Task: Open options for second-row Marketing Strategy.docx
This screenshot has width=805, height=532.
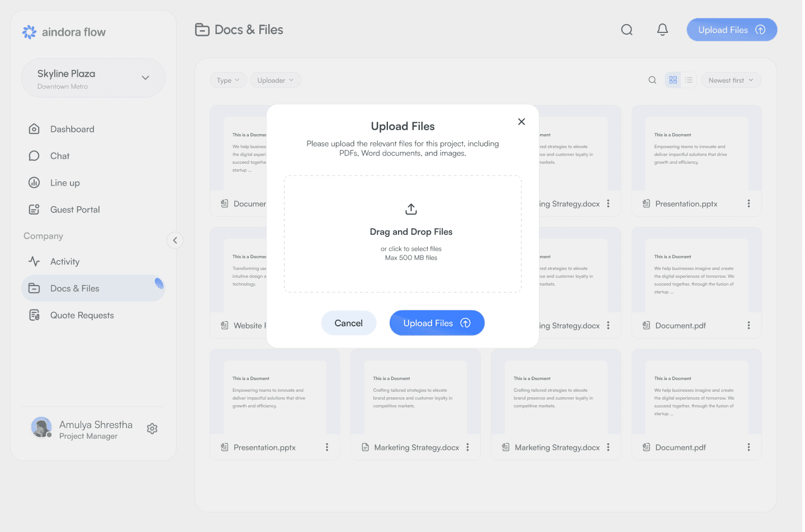Action: 608,326
